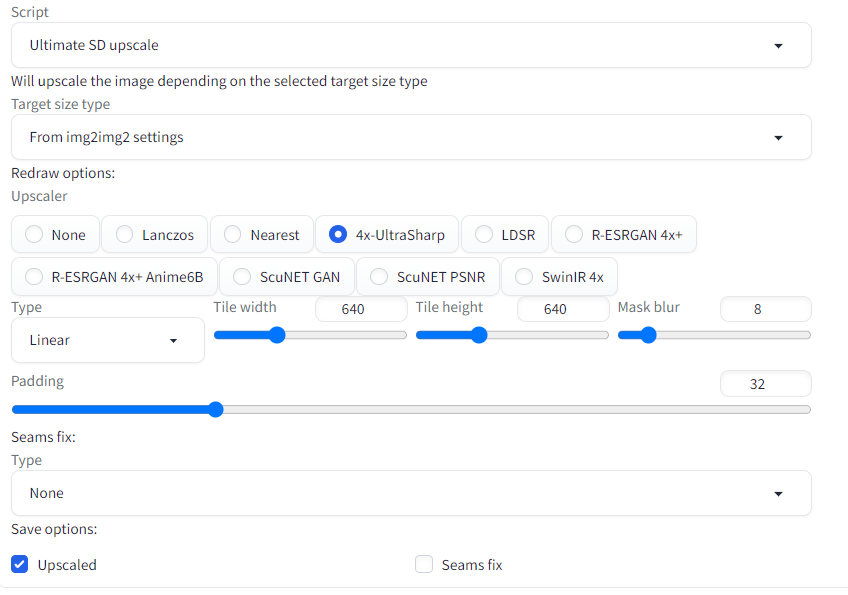Click the Mask blur slider handle
This screenshot has width=848, height=595.
[x=648, y=335]
